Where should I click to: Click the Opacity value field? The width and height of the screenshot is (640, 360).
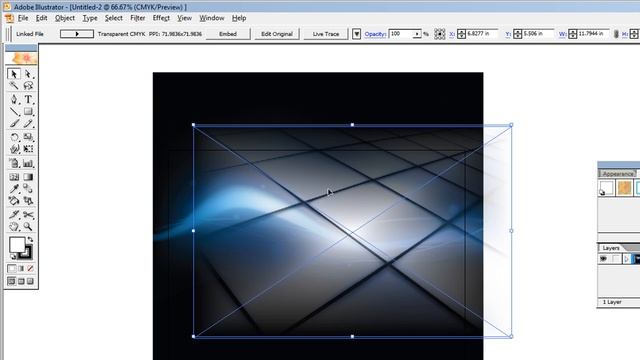tap(401, 34)
